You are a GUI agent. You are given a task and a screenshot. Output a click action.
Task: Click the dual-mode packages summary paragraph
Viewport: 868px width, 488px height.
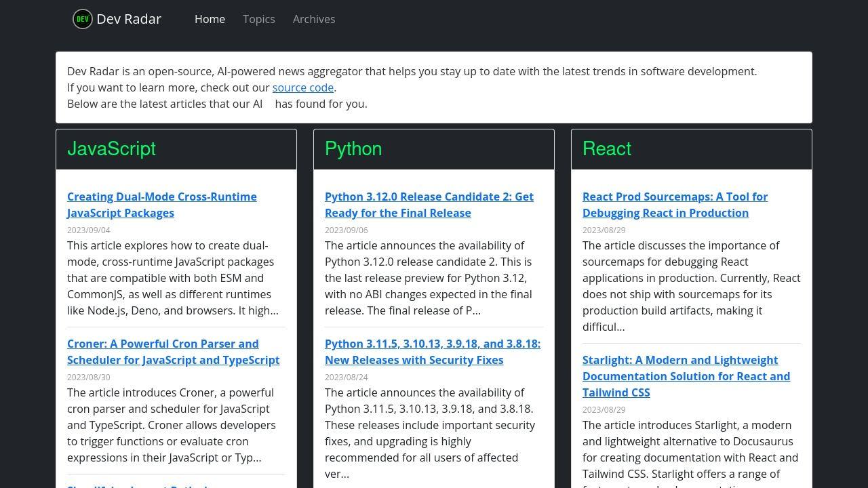(173, 278)
